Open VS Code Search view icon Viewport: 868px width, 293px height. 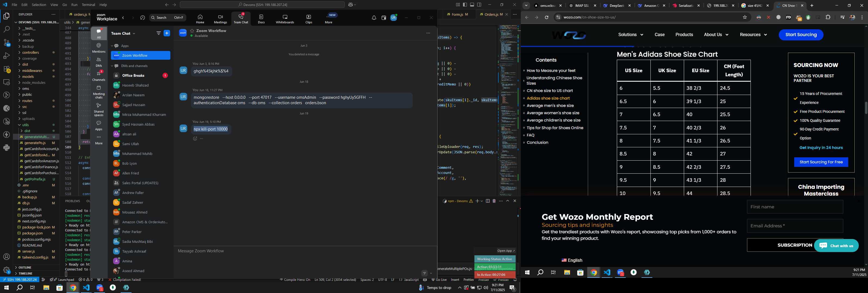pos(7,29)
